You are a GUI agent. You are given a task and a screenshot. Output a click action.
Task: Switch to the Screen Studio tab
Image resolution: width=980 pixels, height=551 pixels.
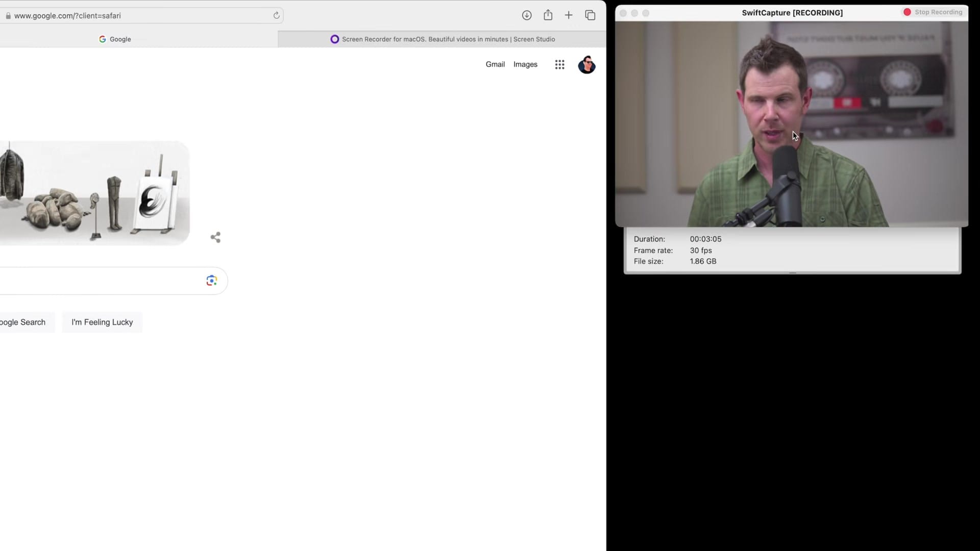[442, 39]
